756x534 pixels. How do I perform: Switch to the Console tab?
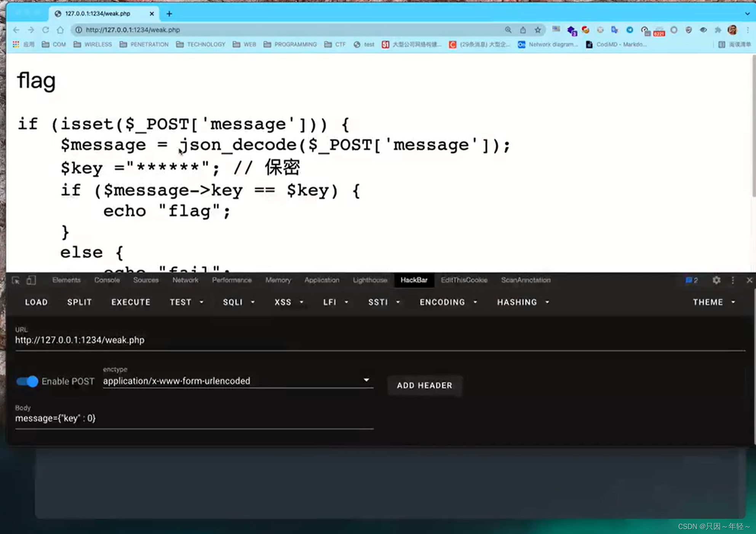107,280
